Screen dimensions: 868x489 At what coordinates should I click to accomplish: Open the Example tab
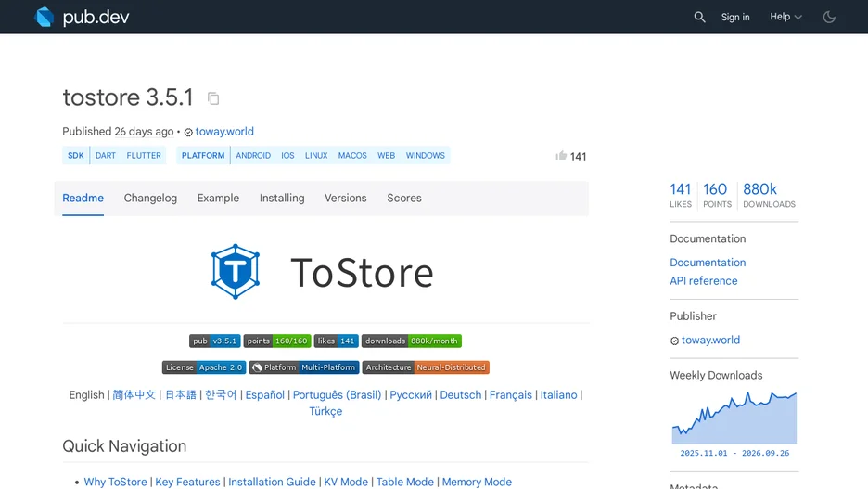(x=218, y=199)
